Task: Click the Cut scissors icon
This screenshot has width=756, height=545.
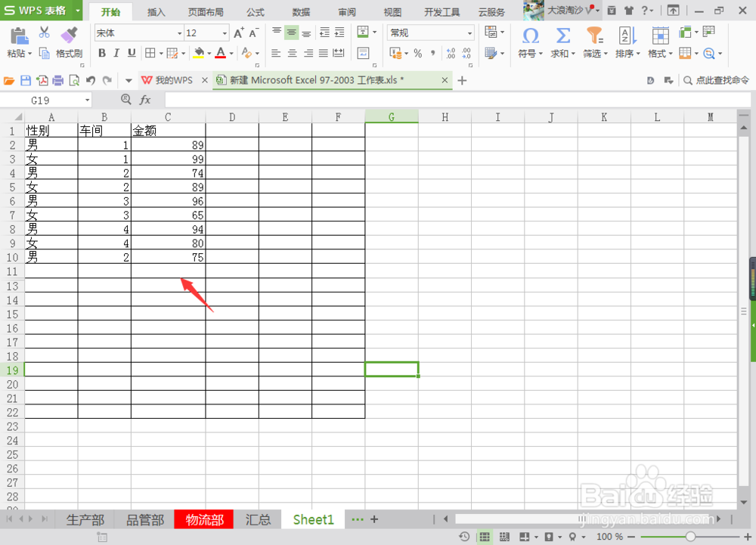Action: point(45,33)
